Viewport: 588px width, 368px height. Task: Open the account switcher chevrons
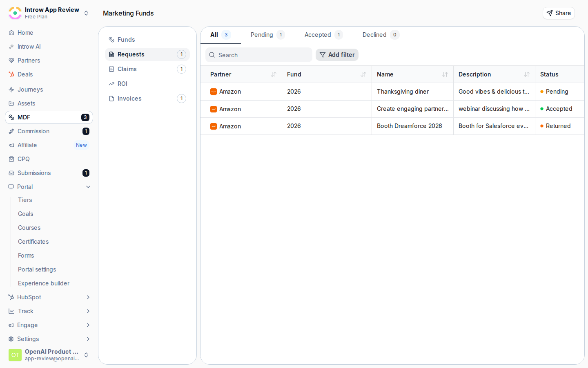86,355
